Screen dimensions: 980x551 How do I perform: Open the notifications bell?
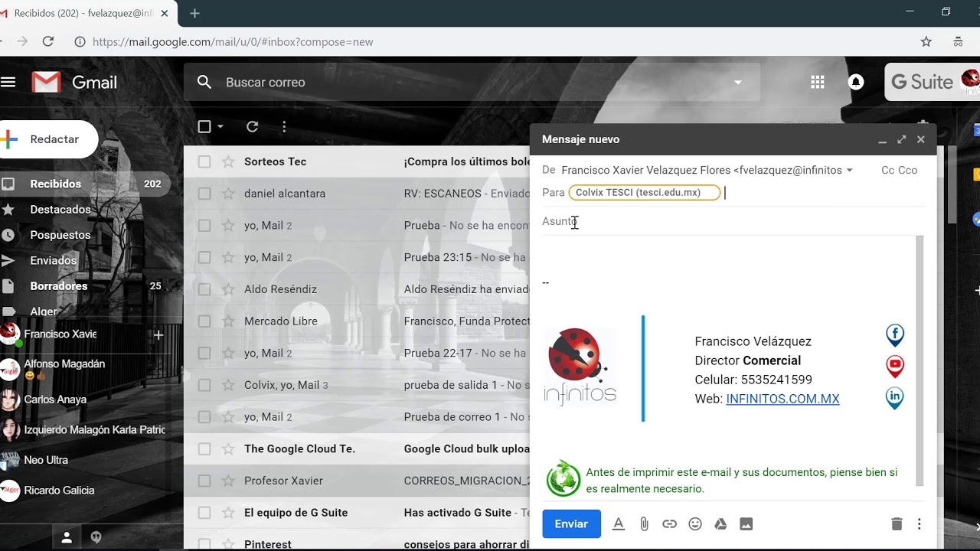(856, 82)
